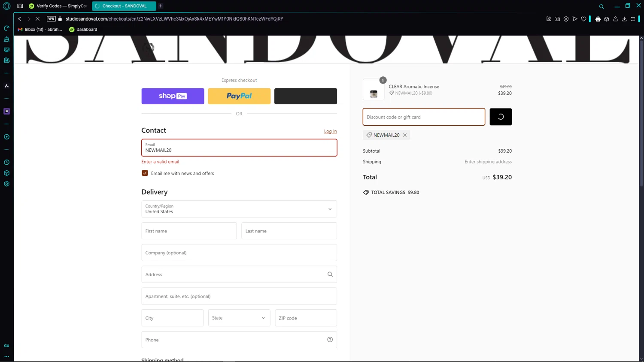Viewport: 644px width, 362px height.
Task: Open the GX Corner gamepad icon
Action: (x=20, y=6)
